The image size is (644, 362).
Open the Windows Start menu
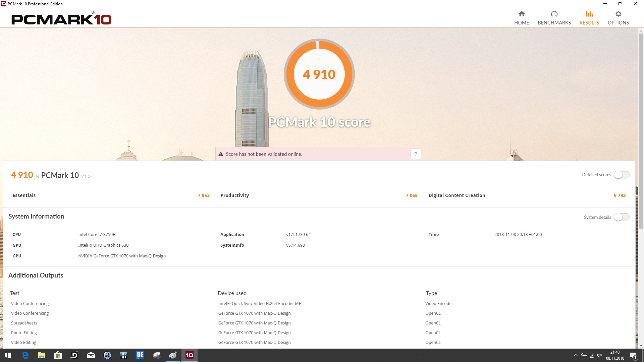(x=8, y=355)
